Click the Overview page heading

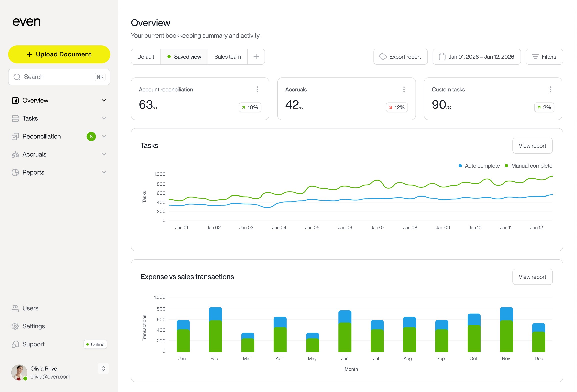[x=151, y=23]
